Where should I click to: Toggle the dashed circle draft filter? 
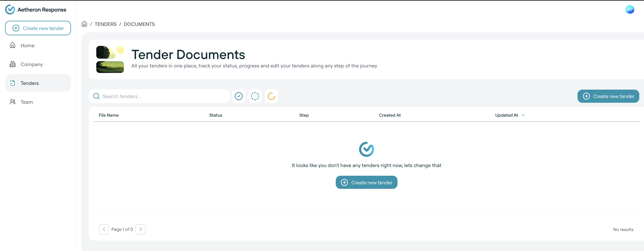255,96
